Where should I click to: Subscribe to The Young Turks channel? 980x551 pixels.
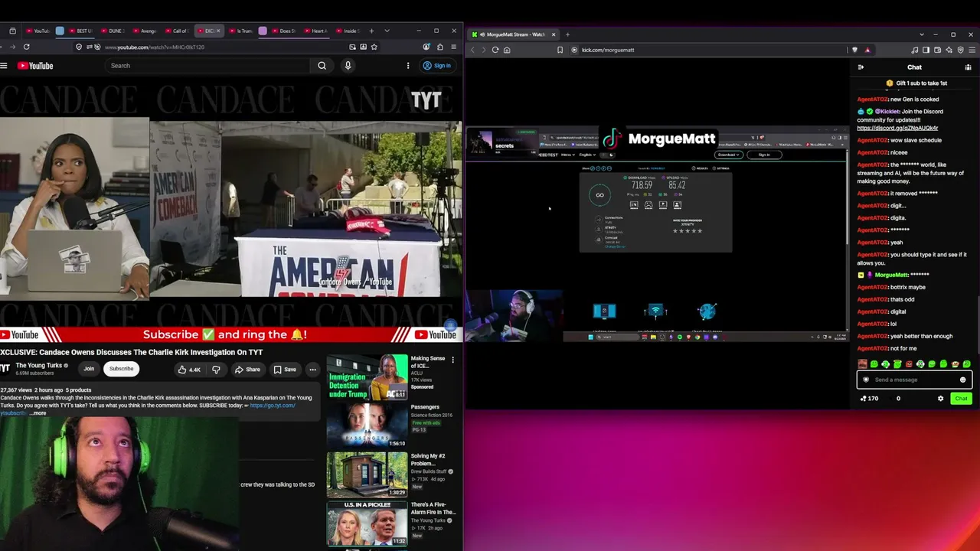click(x=121, y=369)
